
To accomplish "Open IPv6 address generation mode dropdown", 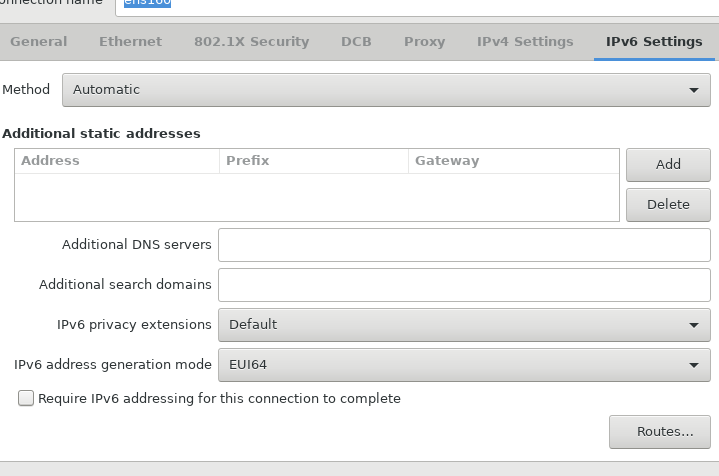I will click(464, 365).
